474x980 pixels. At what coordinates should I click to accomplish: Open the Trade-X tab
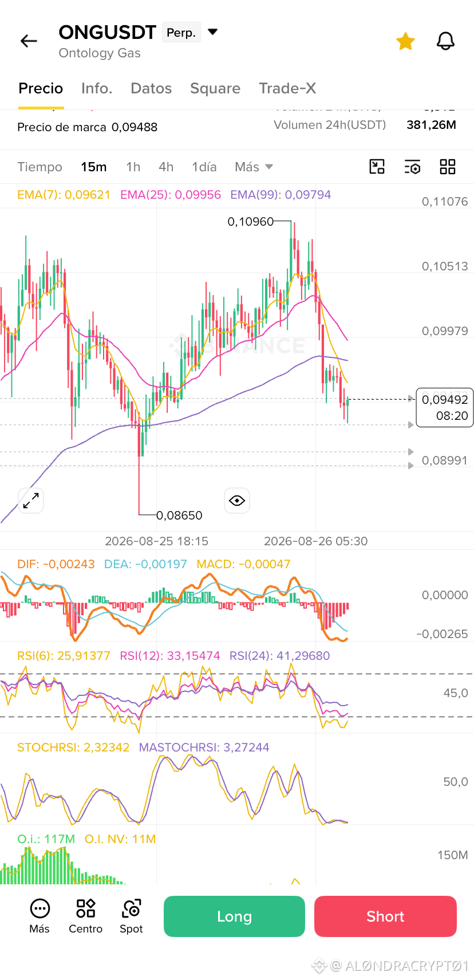287,88
